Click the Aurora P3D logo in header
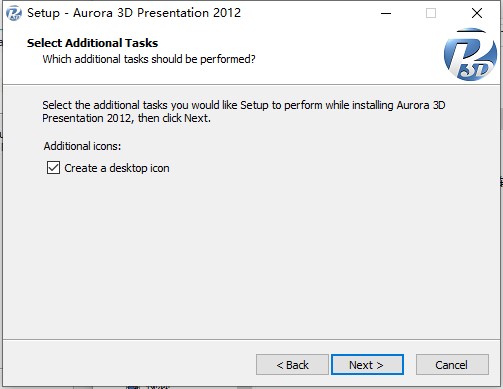The image size is (503, 389). [470, 54]
